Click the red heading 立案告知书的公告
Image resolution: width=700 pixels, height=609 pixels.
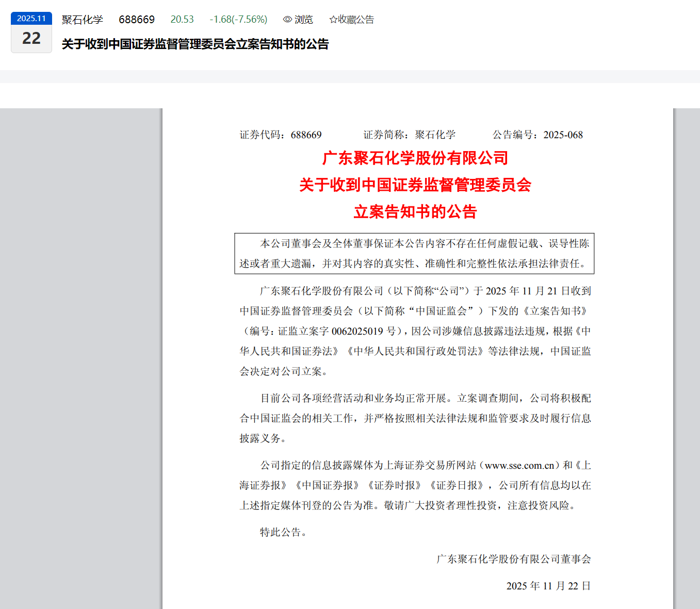coord(415,211)
